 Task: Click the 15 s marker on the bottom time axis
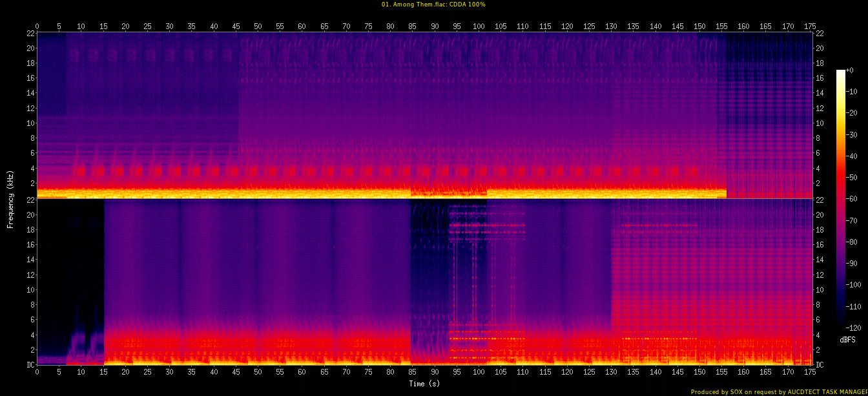click(x=103, y=372)
